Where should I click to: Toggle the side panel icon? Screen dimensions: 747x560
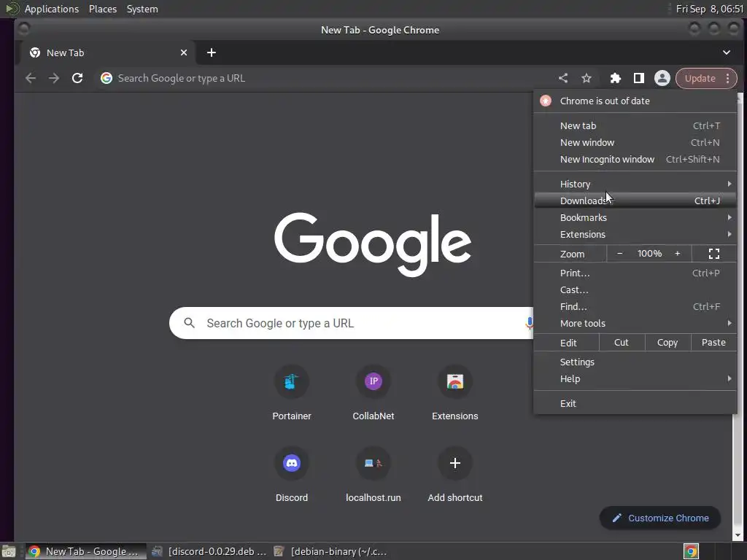click(639, 78)
